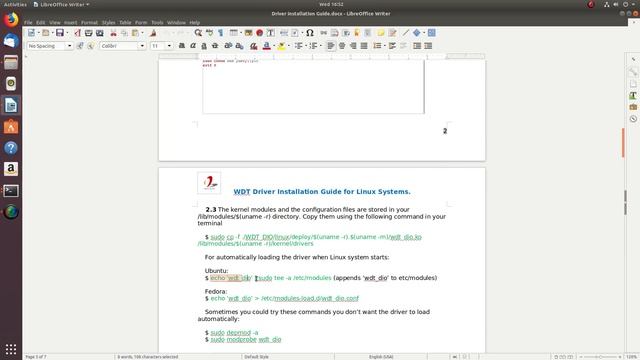This screenshot has width=640, height=360.
Task: Save the document with the floppy icon
Action: (x=60, y=33)
